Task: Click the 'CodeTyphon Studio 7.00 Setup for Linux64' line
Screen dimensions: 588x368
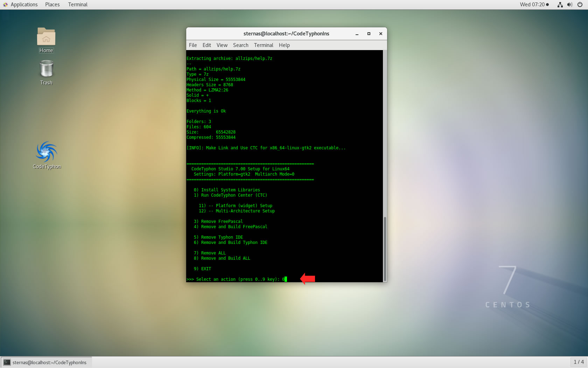Action: 240,169
